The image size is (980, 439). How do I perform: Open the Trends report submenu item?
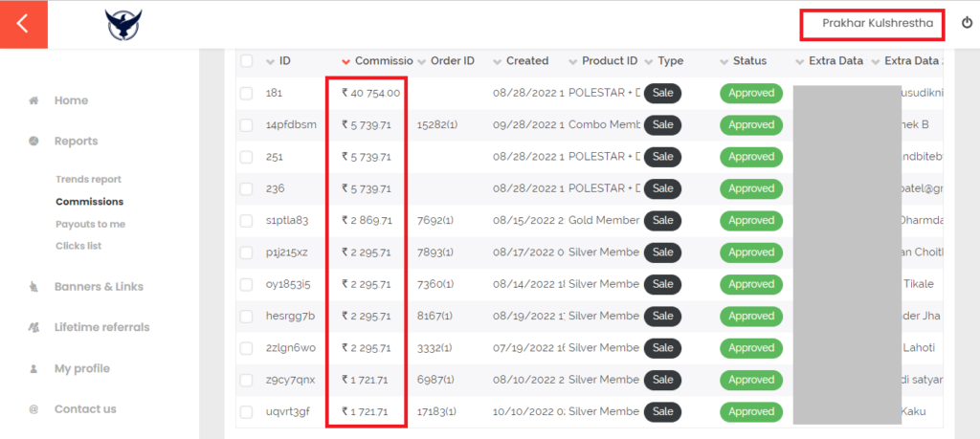click(x=88, y=179)
